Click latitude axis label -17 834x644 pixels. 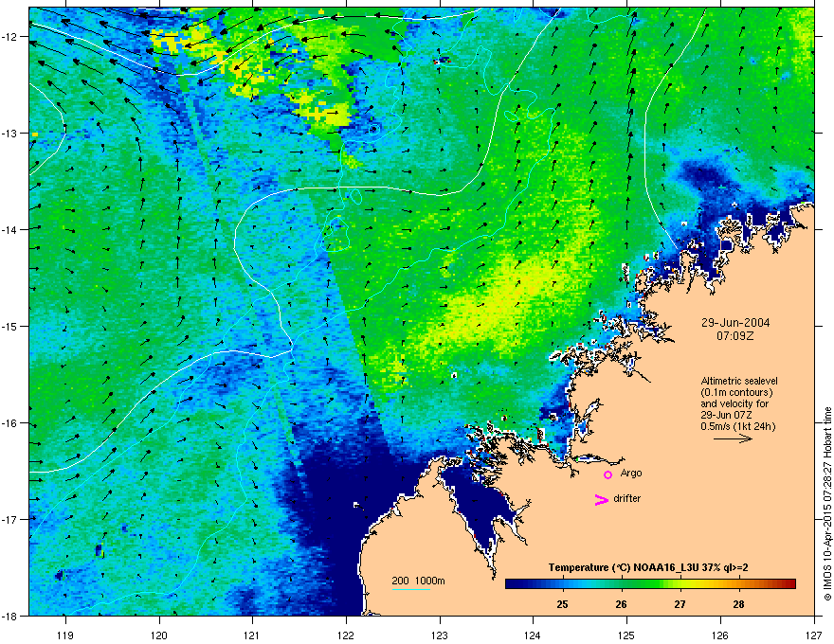[10, 519]
